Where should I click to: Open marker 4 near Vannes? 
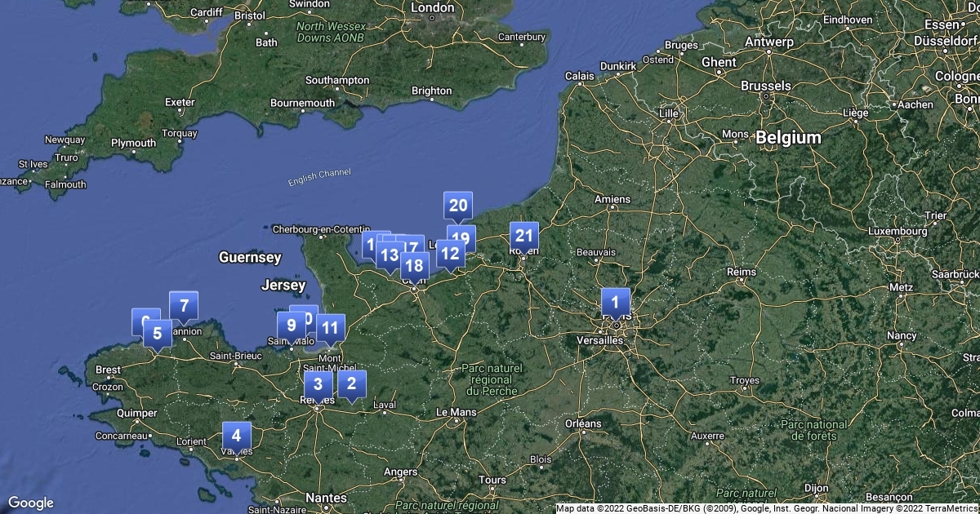(x=237, y=436)
